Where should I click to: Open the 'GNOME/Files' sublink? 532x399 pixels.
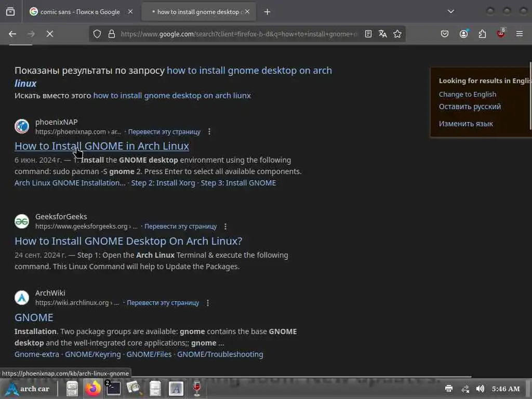point(149,354)
